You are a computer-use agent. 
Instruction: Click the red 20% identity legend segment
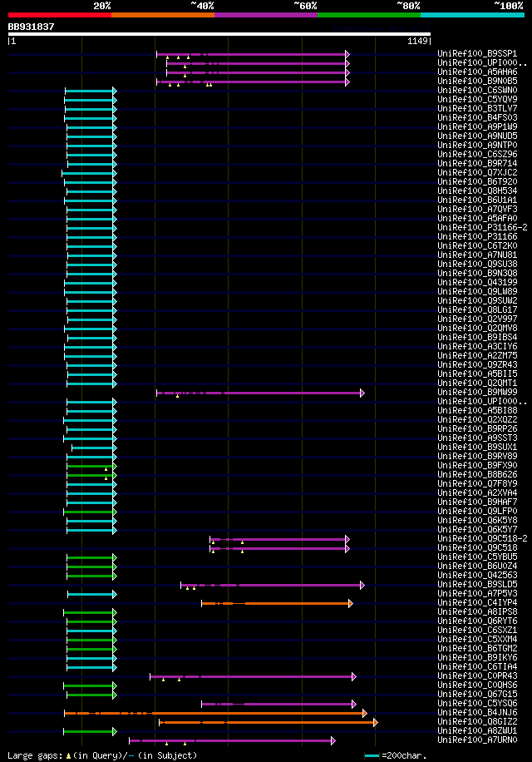coord(60,15)
